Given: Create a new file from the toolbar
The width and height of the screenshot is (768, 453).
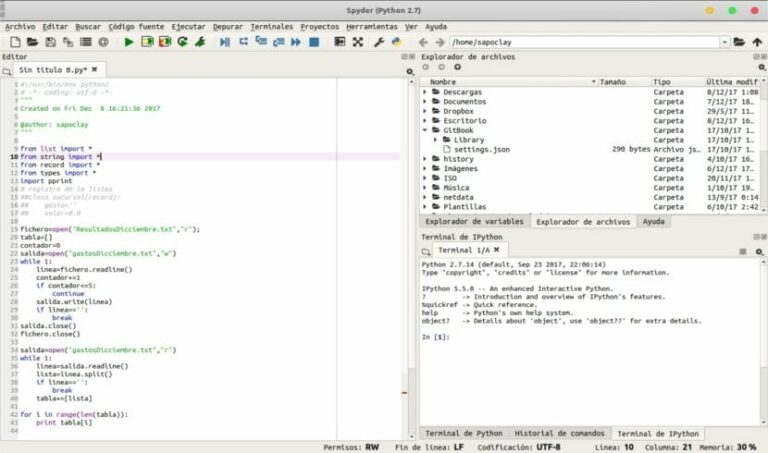Looking at the screenshot, I should (x=15, y=42).
